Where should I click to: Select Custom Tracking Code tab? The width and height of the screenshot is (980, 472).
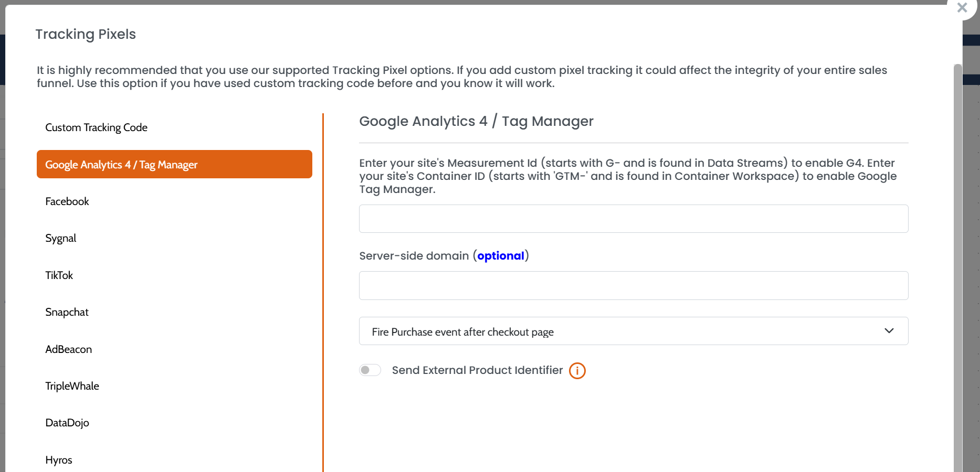click(96, 127)
